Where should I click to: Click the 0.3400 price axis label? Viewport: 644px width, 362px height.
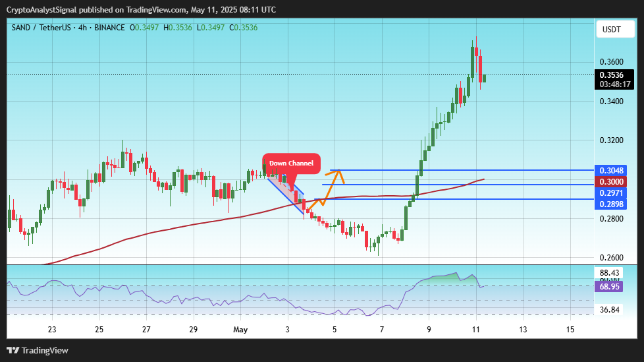(612, 101)
